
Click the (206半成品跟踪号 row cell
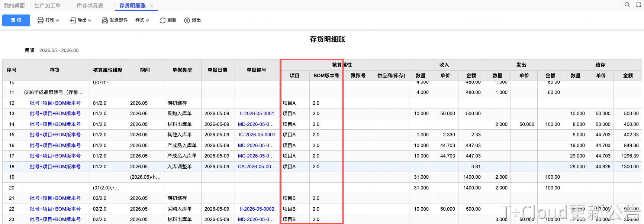[55, 92]
